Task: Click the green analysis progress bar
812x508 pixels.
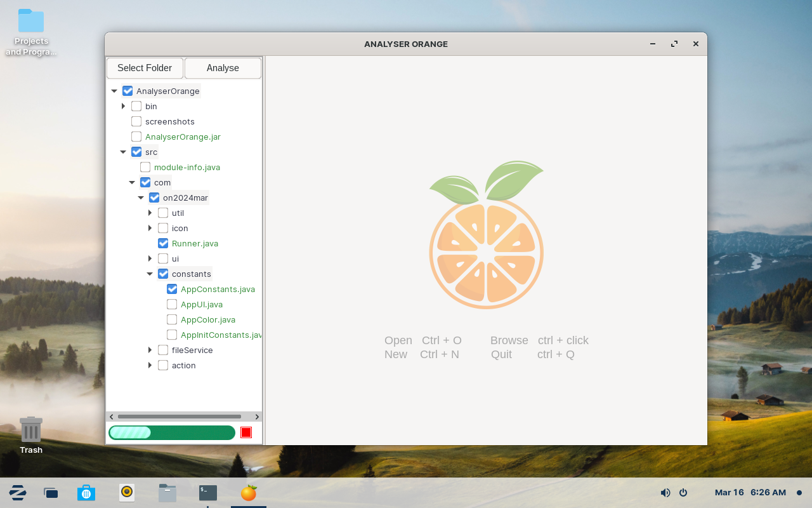Action: click(172, 432)
